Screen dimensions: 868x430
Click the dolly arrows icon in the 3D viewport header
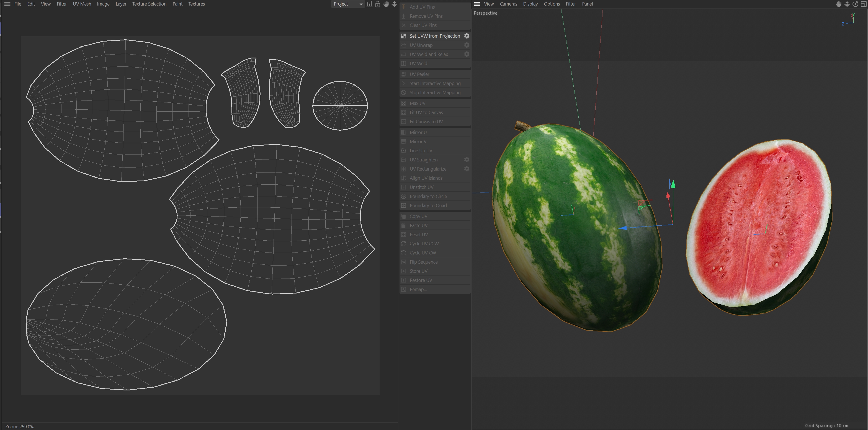[x=847, y=4]
